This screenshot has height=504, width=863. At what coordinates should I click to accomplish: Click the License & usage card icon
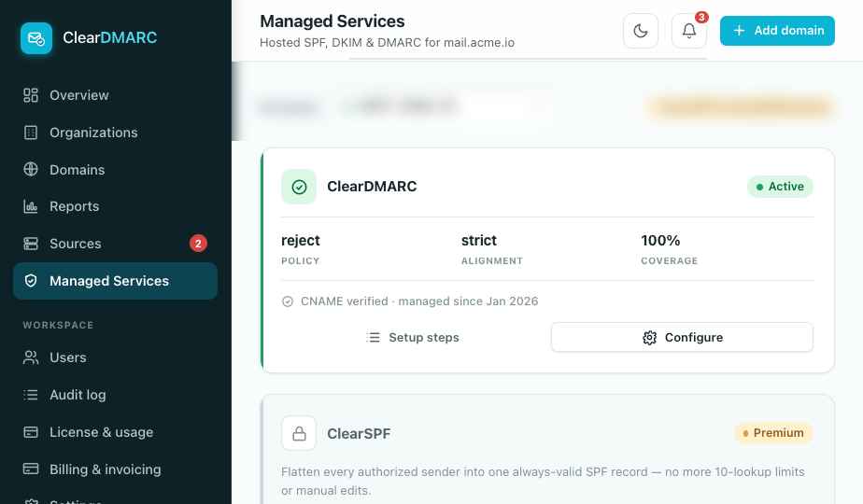[x=31, y=432]
